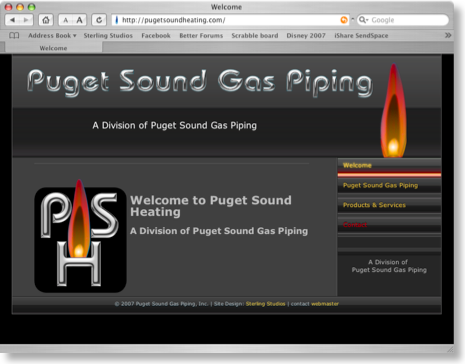Click the orange RSS indicator in address bar
Screen dimensions: 465x364
click(344, 20)
